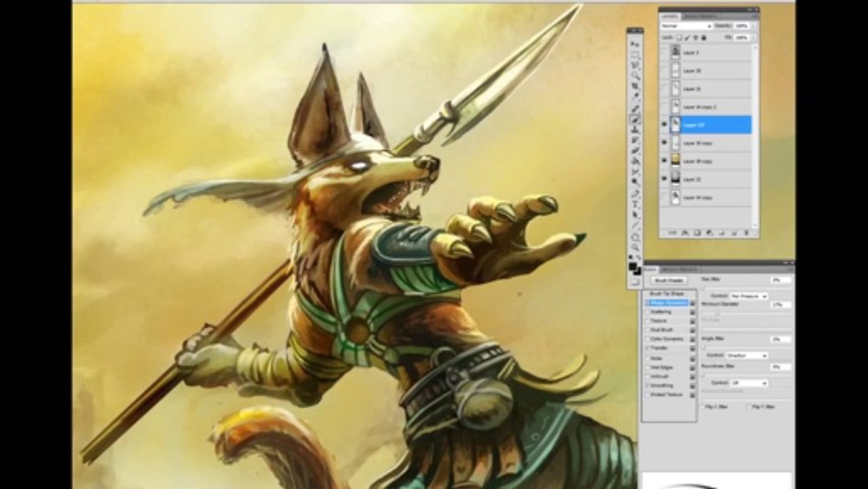The width and height of the screenshot is (868, 489).
Task: Enable Wet Edges checkbox
Action: [x=647, y=367]
